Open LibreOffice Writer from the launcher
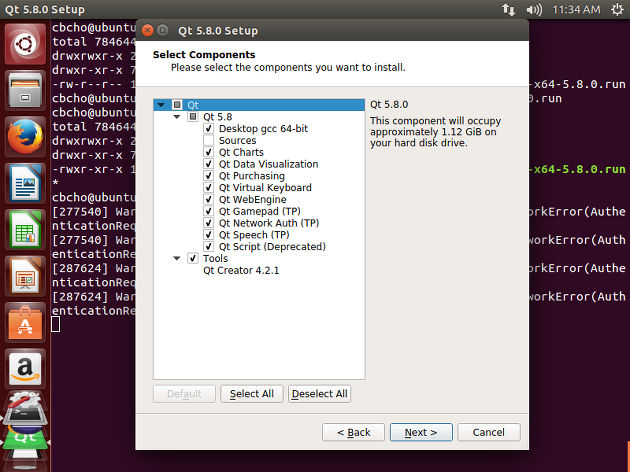The height and width of the screenshot is (472, 630). point(25,183)
